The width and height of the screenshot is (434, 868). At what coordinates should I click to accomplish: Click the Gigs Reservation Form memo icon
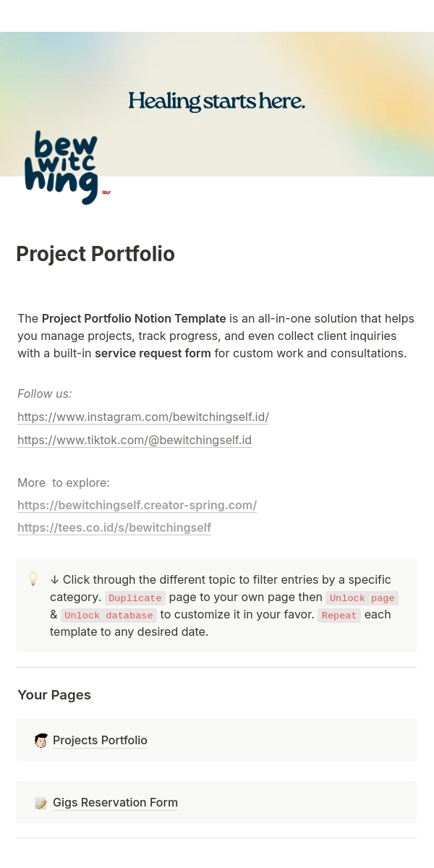pos(41,803)
